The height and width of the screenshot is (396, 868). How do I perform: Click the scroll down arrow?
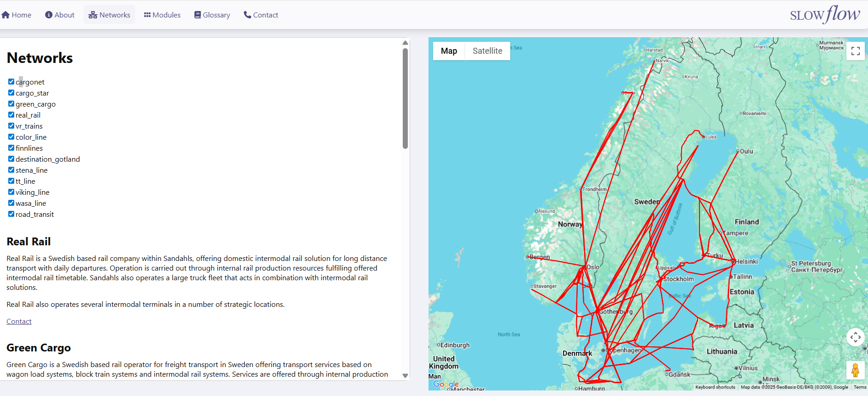point(405,375)
